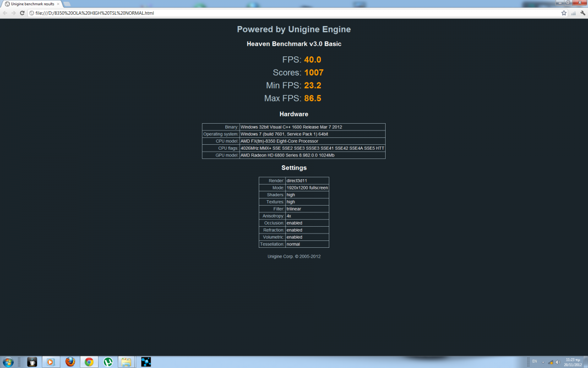Open the molecule icon app in the taskbar
Viewport: 588px width, 368px height.
click(x=146, y=362)
